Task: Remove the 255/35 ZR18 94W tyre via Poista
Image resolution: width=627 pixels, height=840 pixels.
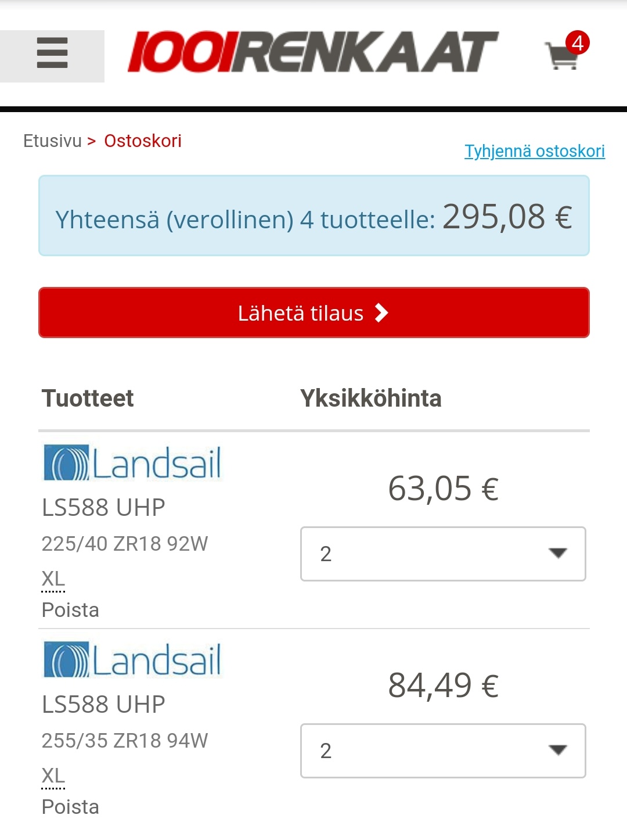Action: click(70, 807)
